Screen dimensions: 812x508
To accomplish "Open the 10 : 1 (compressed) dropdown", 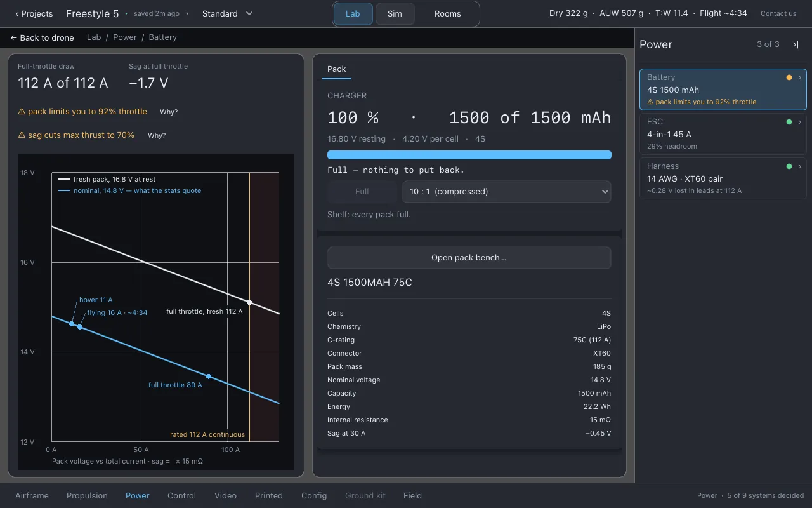I will [x=506, y=192].
